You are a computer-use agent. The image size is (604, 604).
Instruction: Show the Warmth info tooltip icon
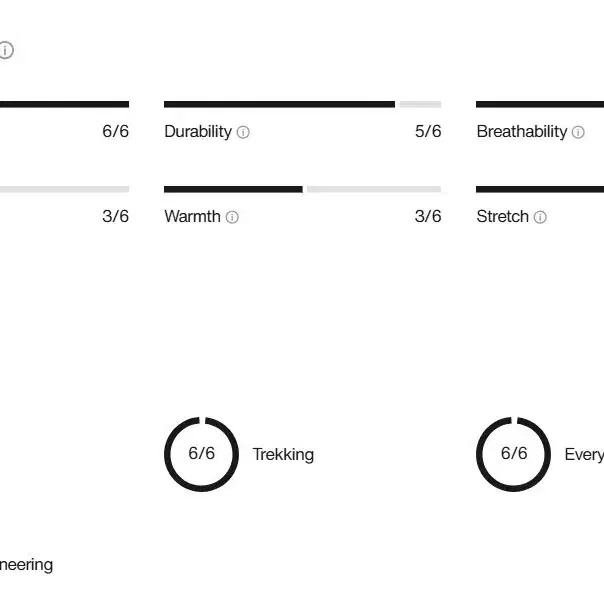pyautogui.click(x=232, y=217)
